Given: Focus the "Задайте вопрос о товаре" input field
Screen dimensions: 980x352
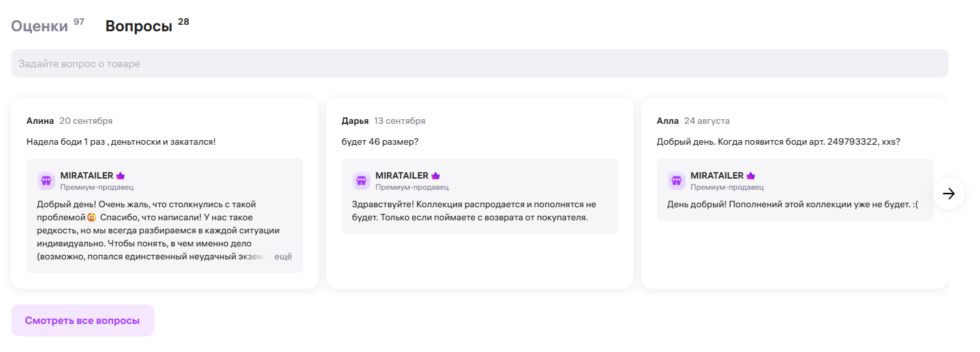Looking at the screenshot, I should click(x=479, y=64).
